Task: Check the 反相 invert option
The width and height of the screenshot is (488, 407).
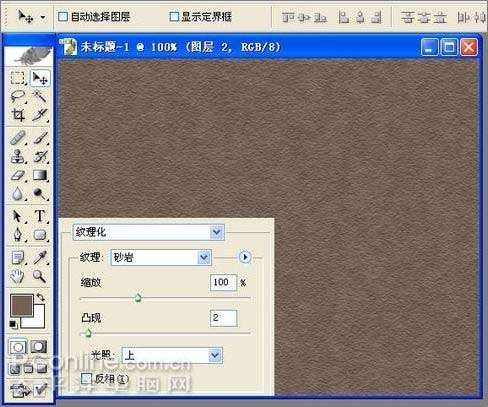Action: pyautogui.click(x=86, y=378)
